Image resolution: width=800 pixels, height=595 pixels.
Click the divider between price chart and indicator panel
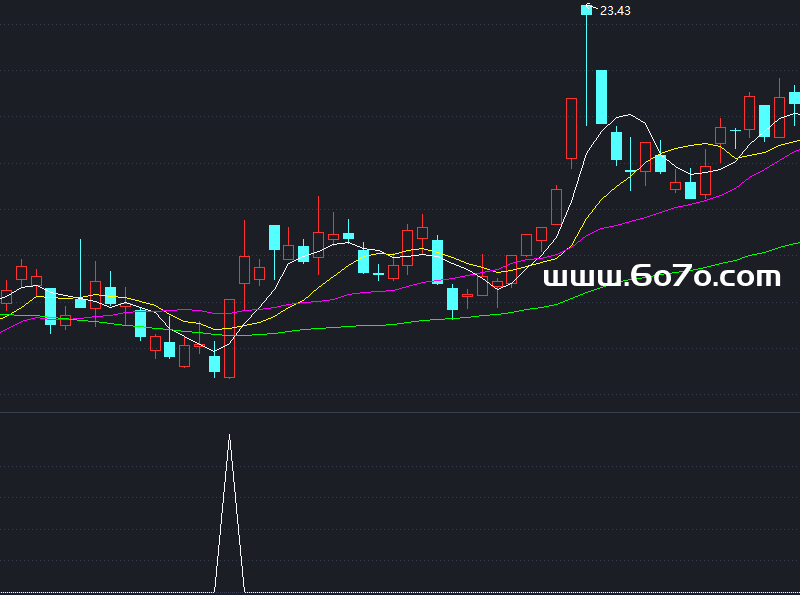click(400, 412)
